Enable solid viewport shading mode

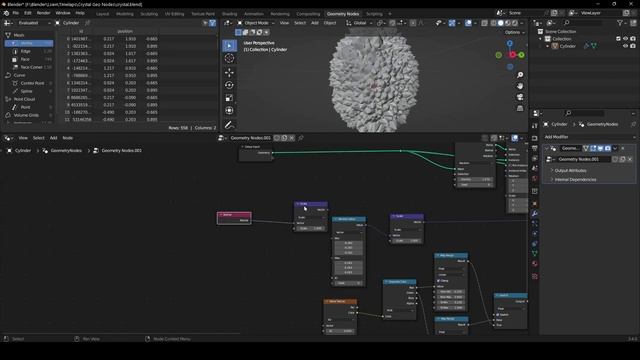point(500,23)
